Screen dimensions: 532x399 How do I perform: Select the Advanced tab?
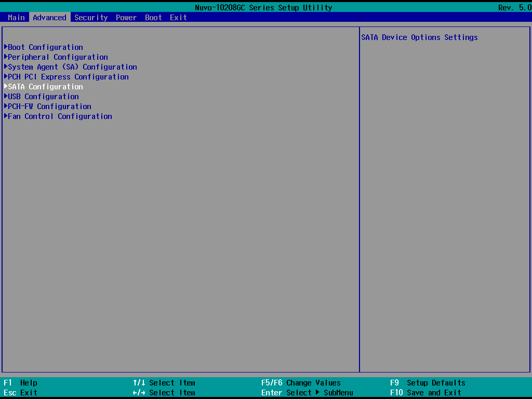click(x=49, y=18)
